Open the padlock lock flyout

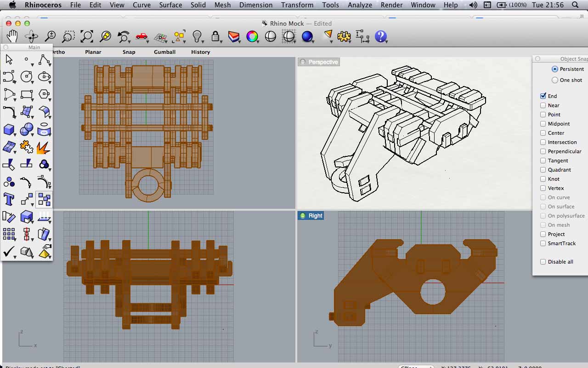coord(215,36)
